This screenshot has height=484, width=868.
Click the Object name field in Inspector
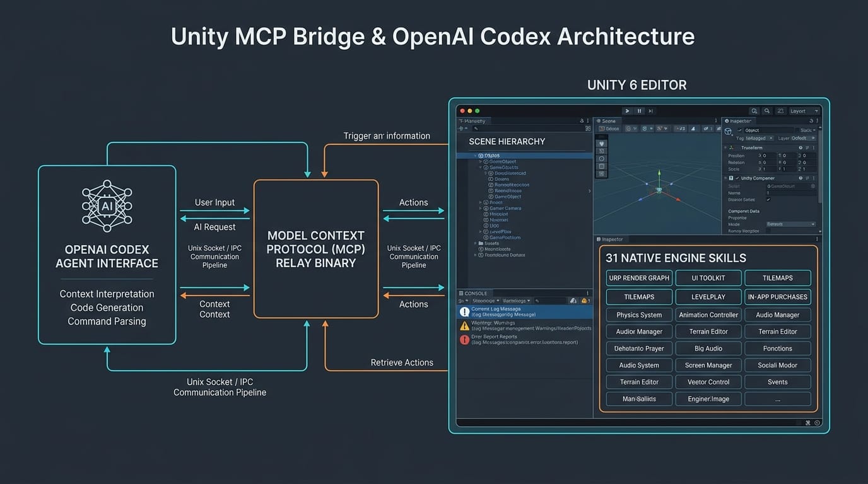769,130
